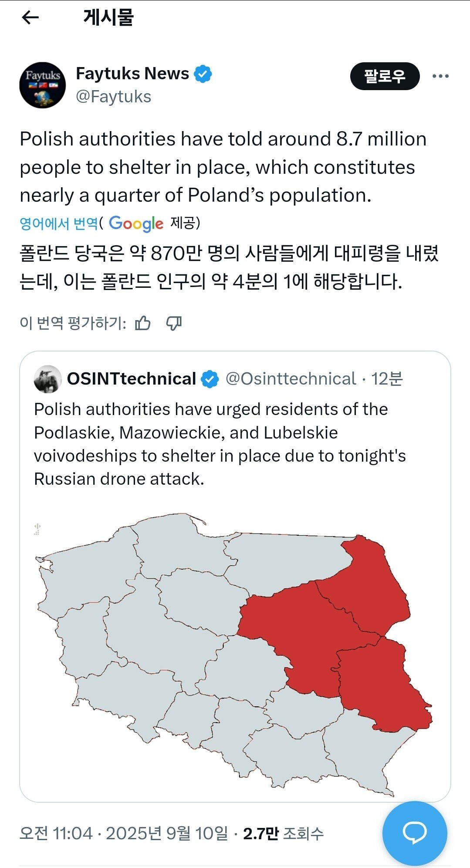The height and width of the screenshot is (868, 470).
Task: Open the quoted OSINTtechnical post text
Action: click(x=220, y=444)
